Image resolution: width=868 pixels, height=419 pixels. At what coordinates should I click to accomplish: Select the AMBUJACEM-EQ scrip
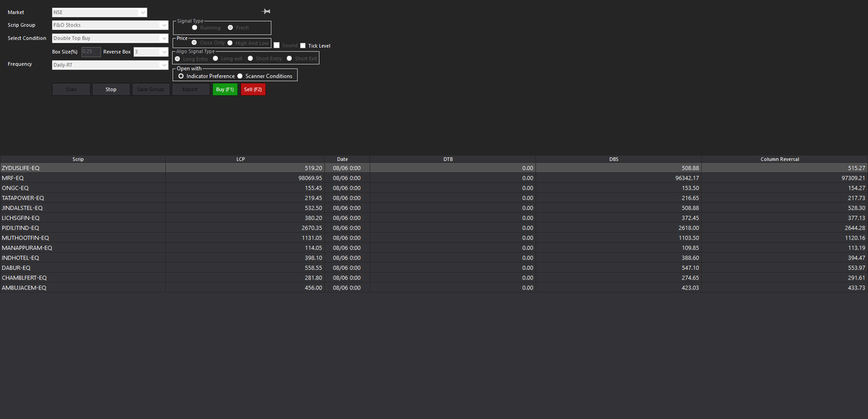tap(24, 288)
